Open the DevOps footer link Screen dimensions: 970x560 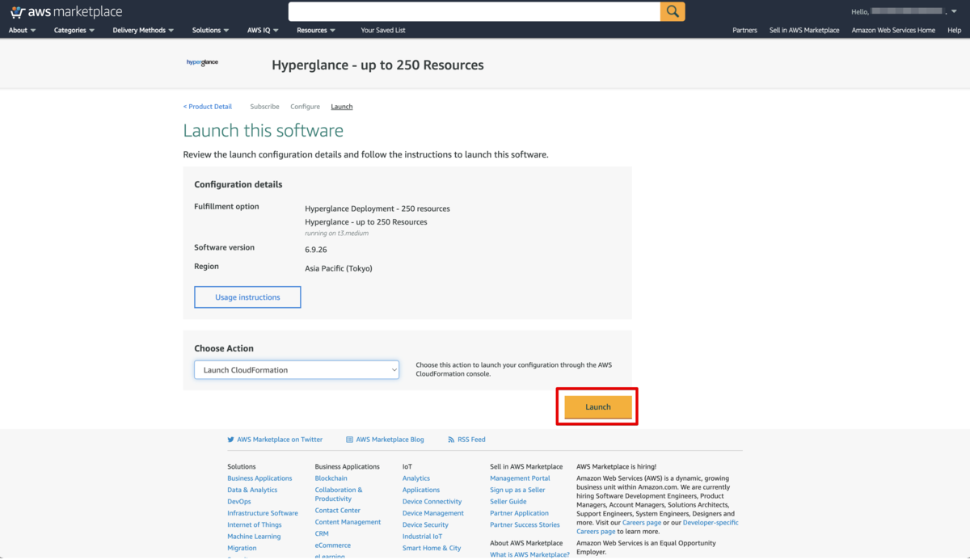click(x=239, y=502)
